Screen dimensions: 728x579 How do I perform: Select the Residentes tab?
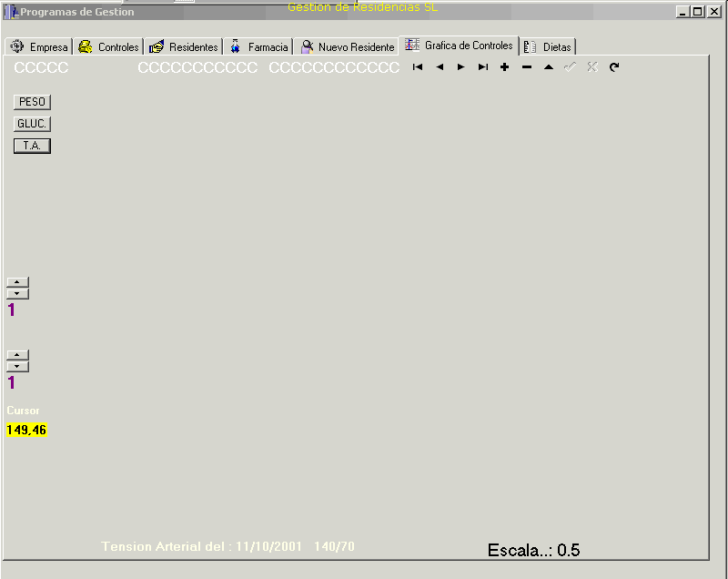184,46
